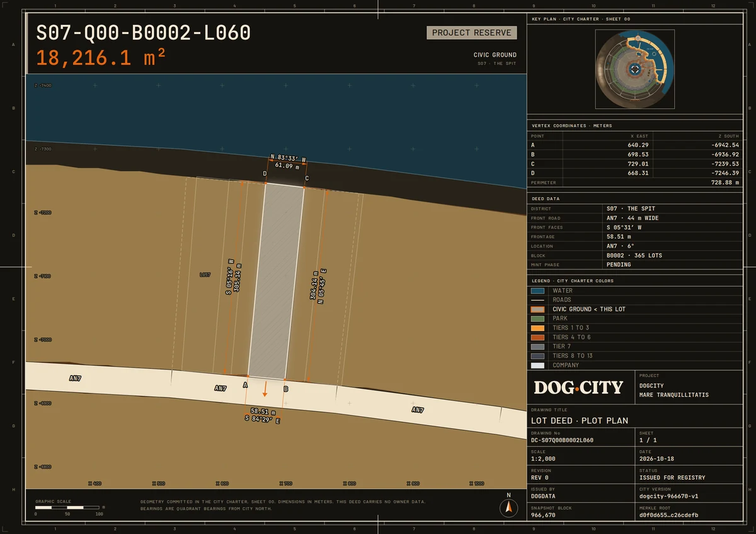This screenshot has height=534, width=756.
Task: Click vertex D's X East value 668.31
Action: pos(638,173)
